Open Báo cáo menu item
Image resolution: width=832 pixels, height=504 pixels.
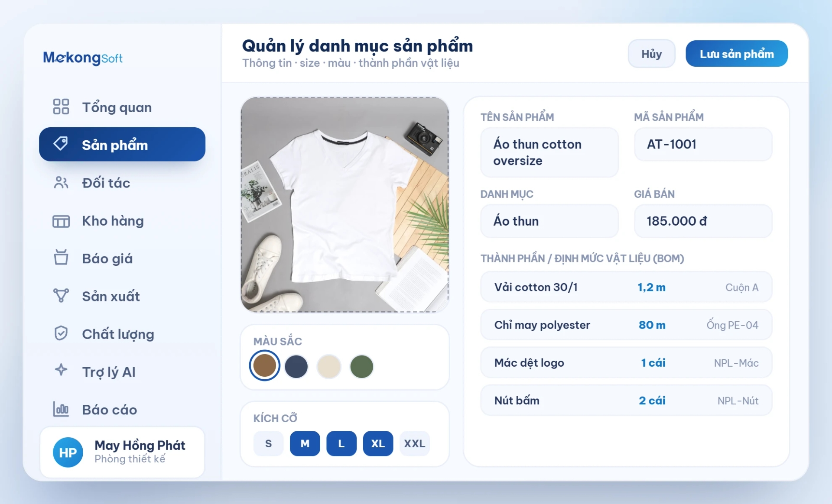point(122,410)
